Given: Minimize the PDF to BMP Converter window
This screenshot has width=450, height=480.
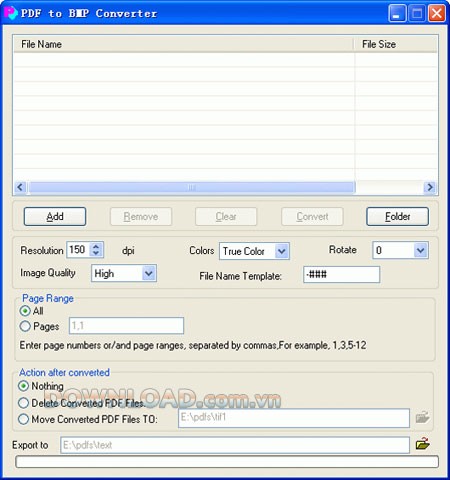Looking at the screenshot, I should (397, 14).
